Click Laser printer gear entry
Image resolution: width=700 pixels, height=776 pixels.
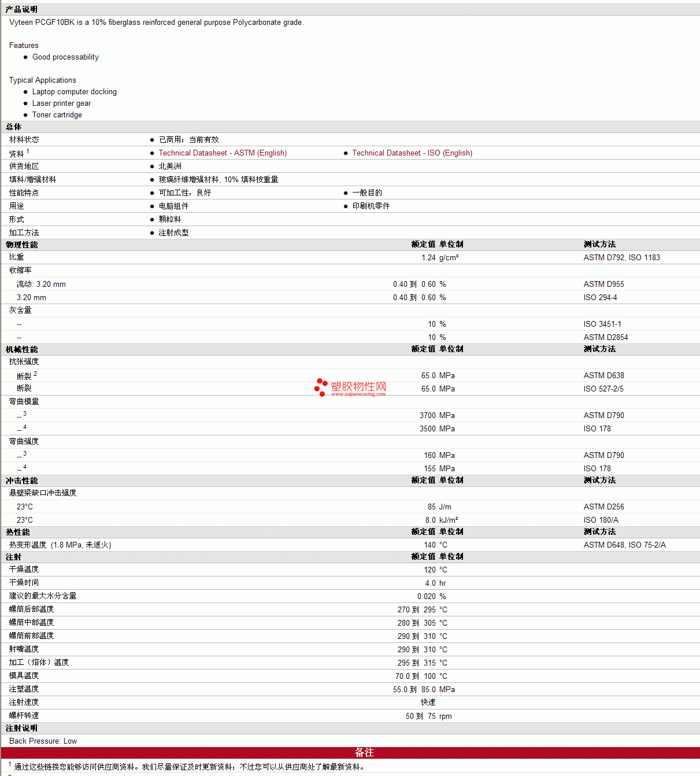point(61,104)
